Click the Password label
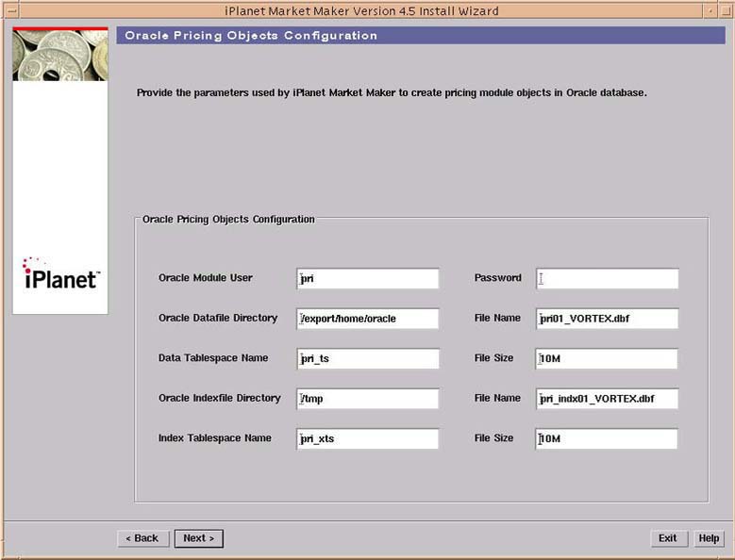This screenshot has height=560, width=735. [498, 278]
